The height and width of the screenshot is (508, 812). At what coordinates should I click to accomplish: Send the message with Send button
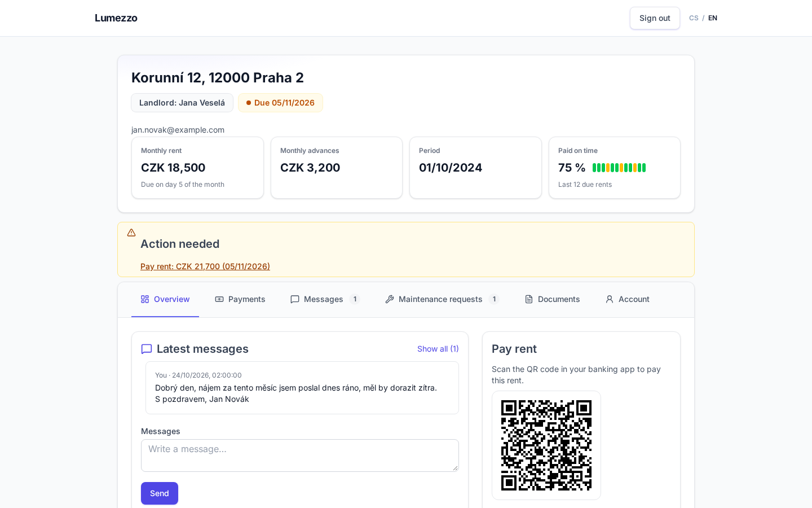pyautogui.click(x=160, y=493)
